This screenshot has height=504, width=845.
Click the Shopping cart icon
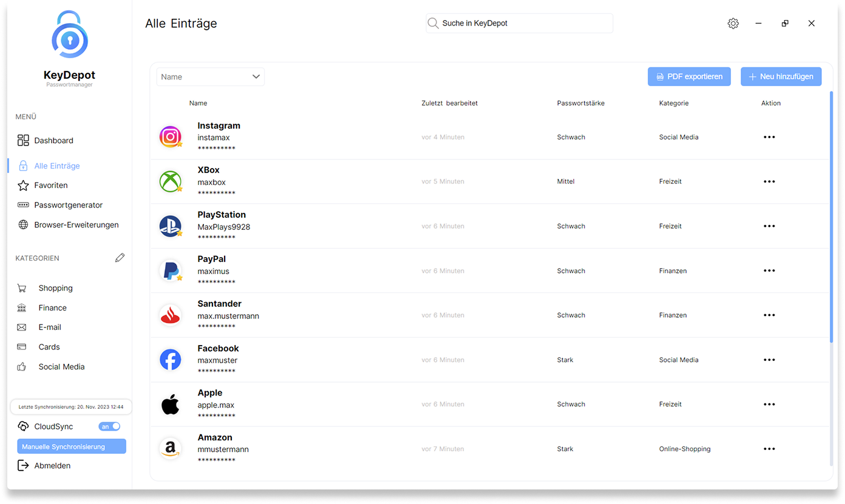22,288
